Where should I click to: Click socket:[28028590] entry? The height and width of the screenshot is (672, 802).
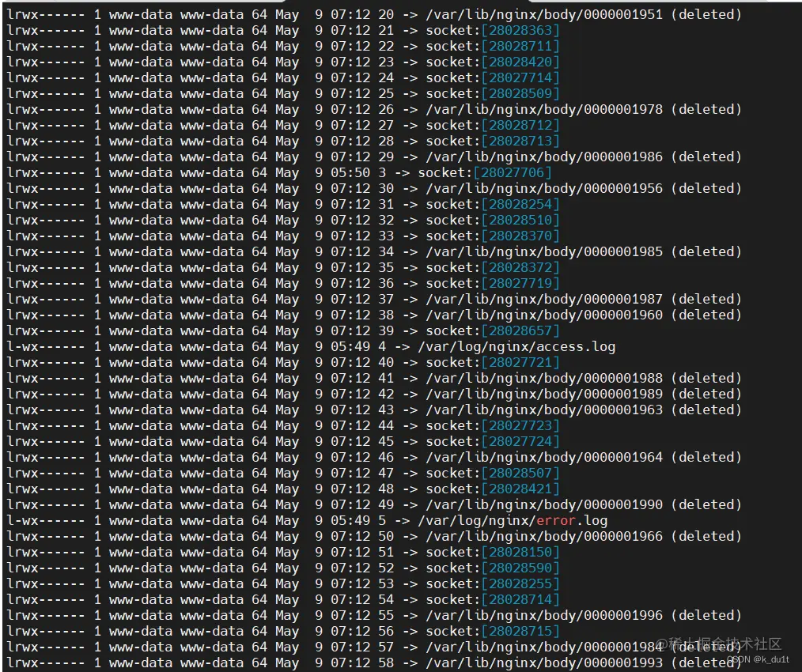tap(493, 568)
